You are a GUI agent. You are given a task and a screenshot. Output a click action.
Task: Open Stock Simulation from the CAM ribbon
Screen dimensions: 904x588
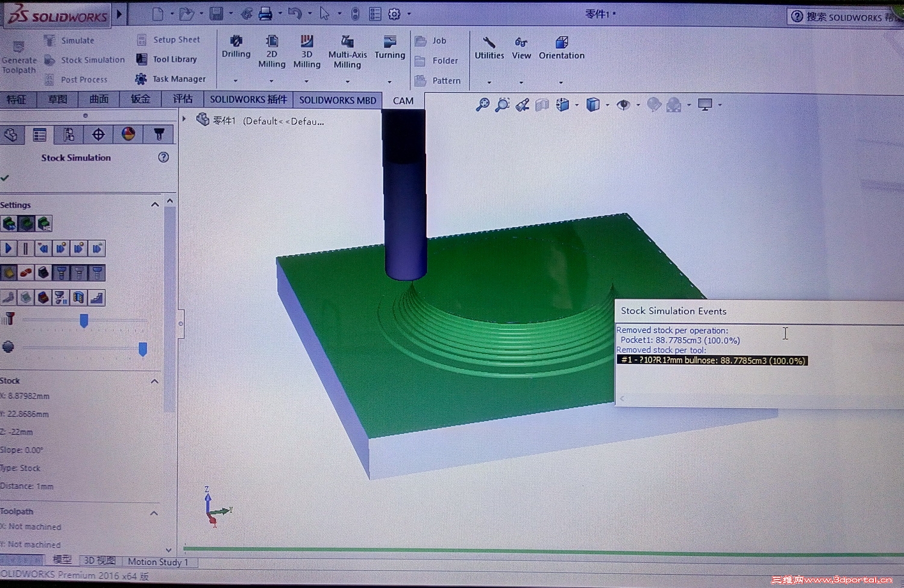(x=84, y=60)
